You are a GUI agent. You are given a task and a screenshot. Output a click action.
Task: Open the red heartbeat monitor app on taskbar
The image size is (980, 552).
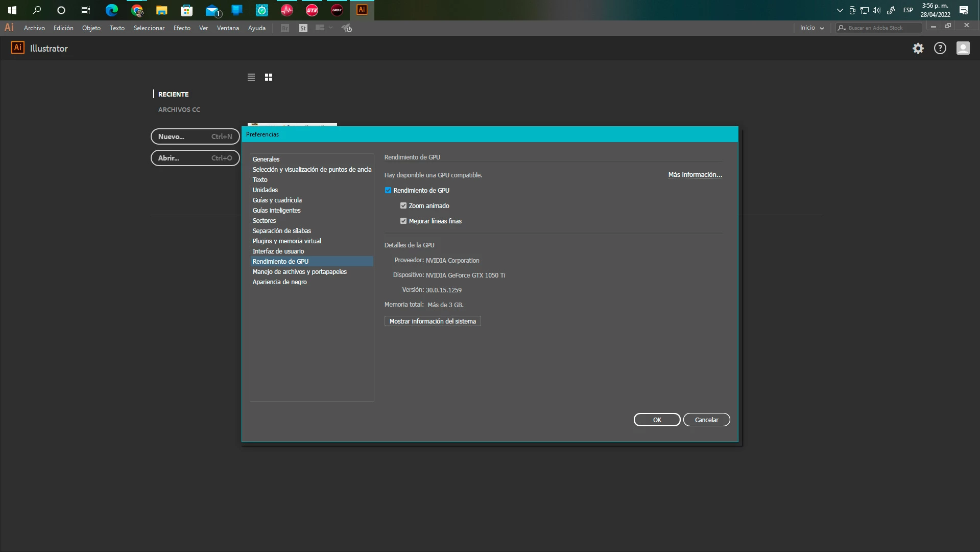287,10
